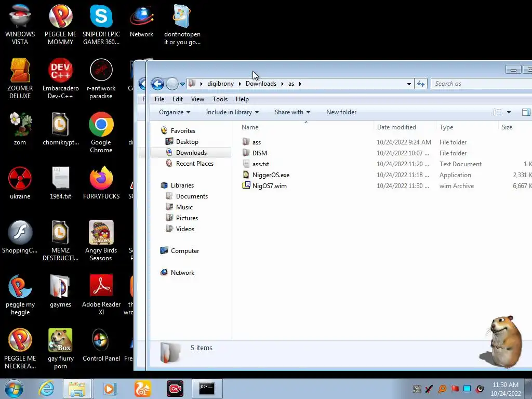Screen dimensions: 532x399
Task: Expand the arrow between digibrony and Downloads
Action: pos(240,84)
